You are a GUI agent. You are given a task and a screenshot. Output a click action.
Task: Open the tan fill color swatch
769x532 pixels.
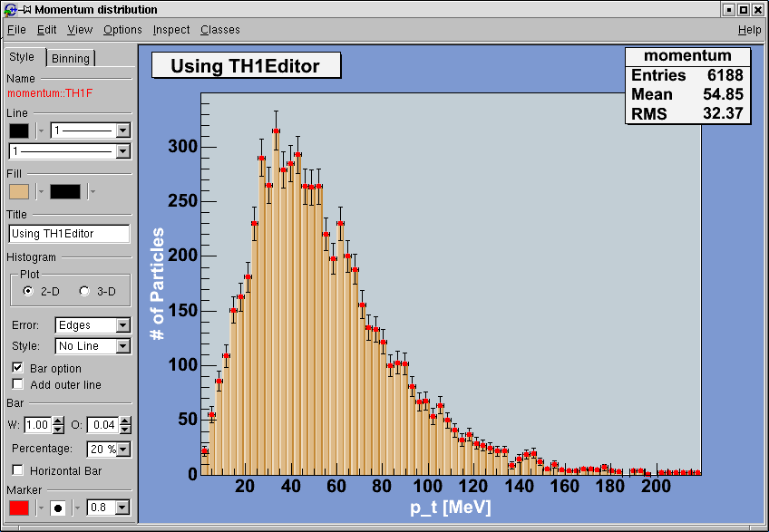pos(19,192)
